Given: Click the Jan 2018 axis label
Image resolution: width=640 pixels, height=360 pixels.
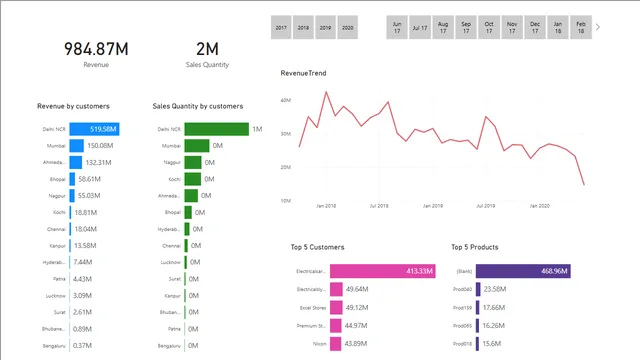Looking at the screenshot, I should (x=326, y=206).
